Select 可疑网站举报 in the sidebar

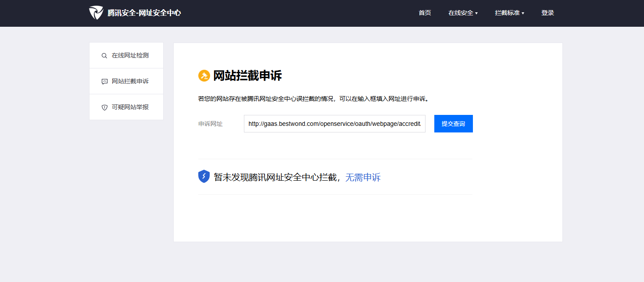(126, 107)
